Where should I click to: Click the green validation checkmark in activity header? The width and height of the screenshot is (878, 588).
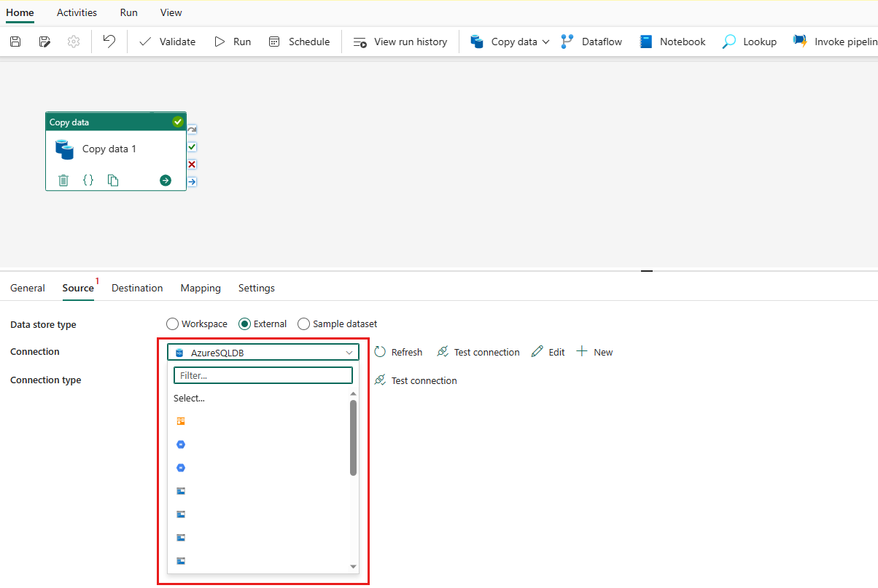click(178, 122)
